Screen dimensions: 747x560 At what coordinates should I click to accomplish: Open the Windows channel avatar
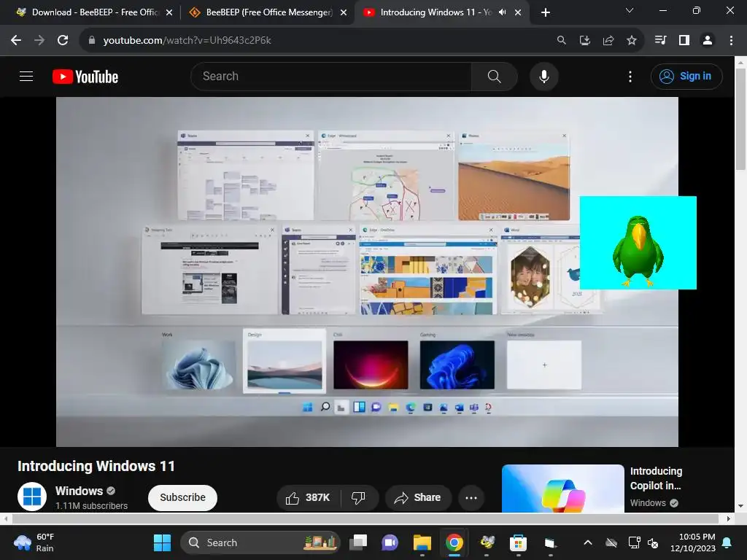tap(32, 496)
